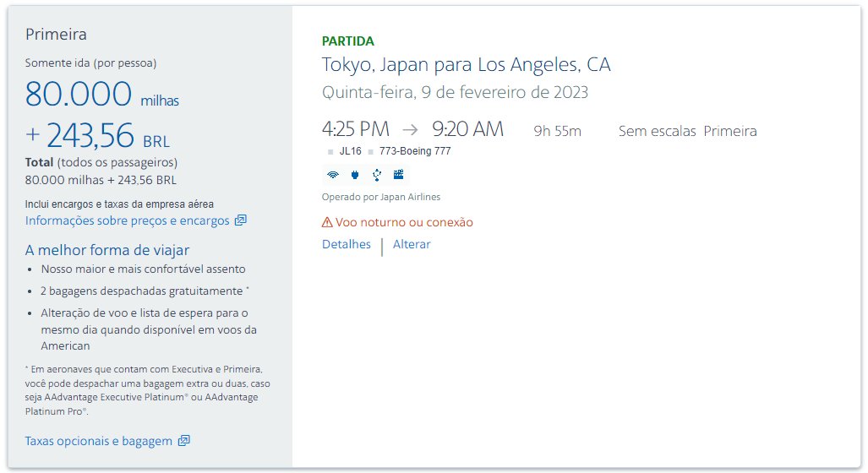Click external-link icon beside Taxas opcionais
868x473 pixels.
pos(183,441)
